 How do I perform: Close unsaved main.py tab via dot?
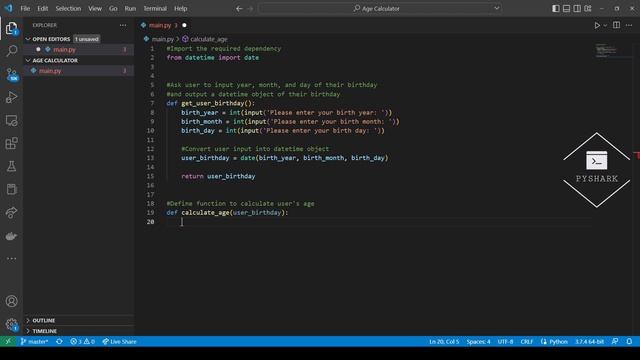184,25
